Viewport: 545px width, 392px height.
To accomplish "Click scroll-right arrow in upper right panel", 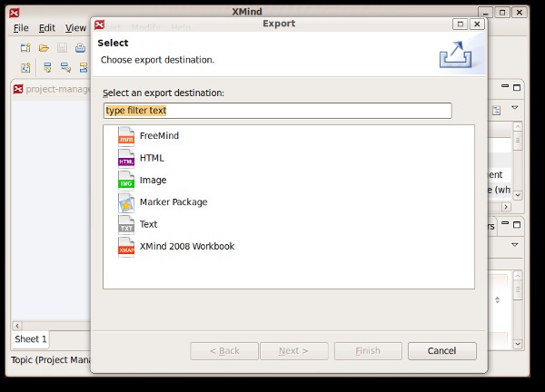I will point(506,207).
